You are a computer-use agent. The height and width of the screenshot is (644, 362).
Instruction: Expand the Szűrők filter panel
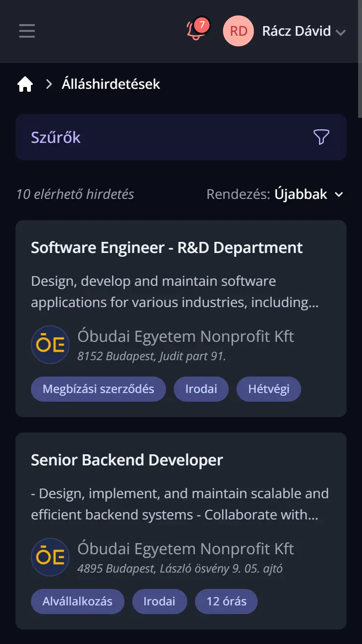(56, 137)
